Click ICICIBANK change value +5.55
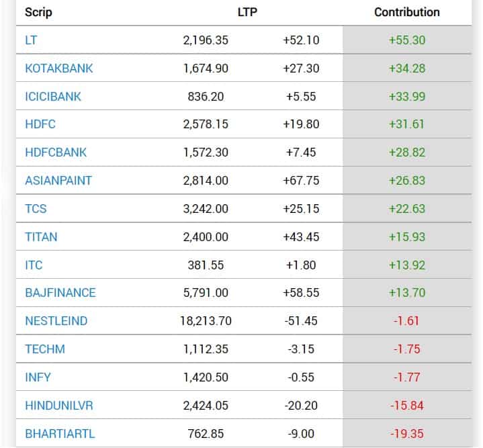Screen dimensions: 483x448 (x=301, y=96)
